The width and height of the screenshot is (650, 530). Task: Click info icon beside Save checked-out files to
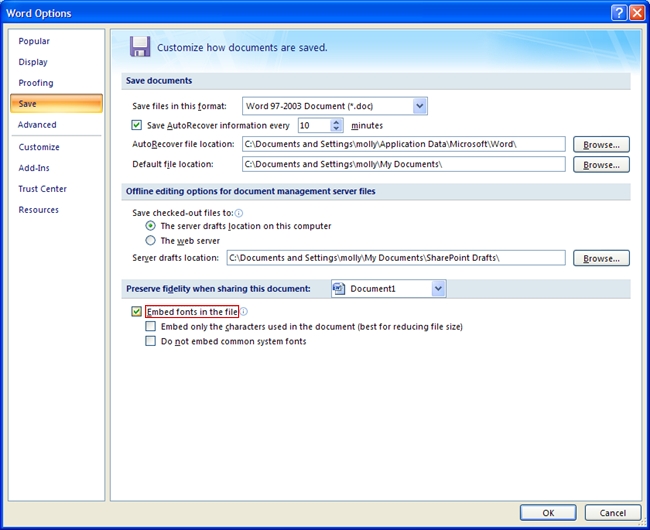click(239, 212)
